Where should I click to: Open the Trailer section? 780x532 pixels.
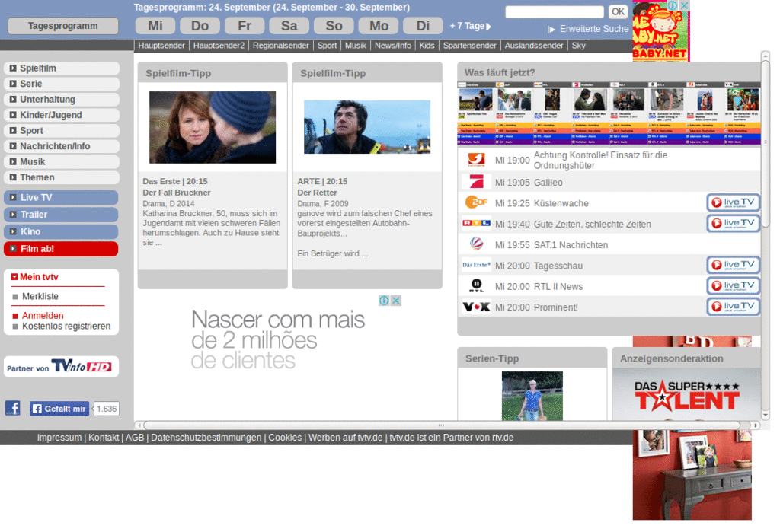[61, 215]
